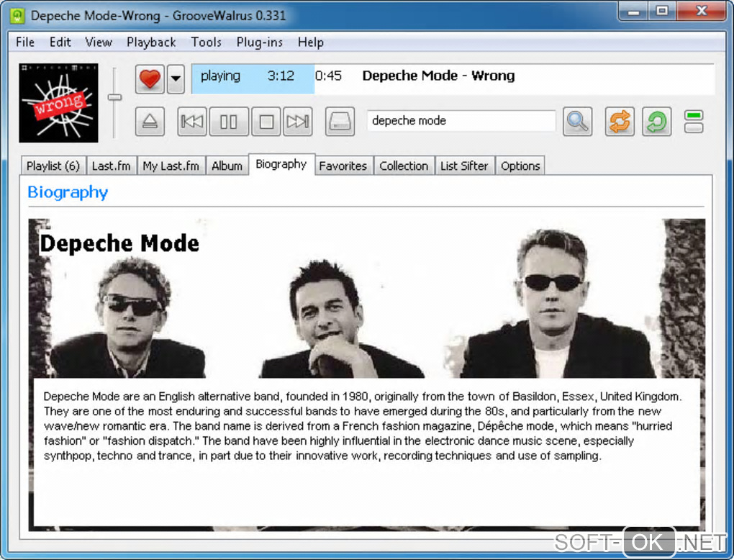
Task: Switch to the Last.fm tab
Action: 111,166
